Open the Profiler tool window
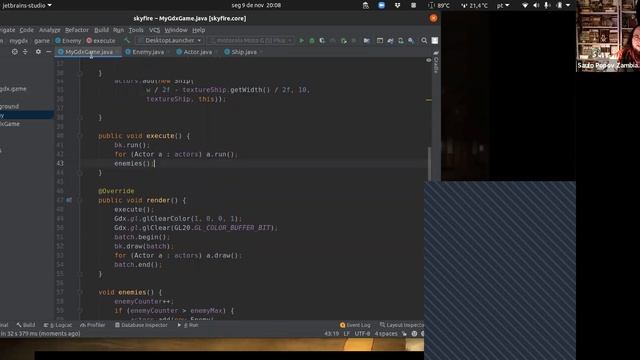Screen dimensions: 640x360 pyautogui.click(x=93, y=325)
